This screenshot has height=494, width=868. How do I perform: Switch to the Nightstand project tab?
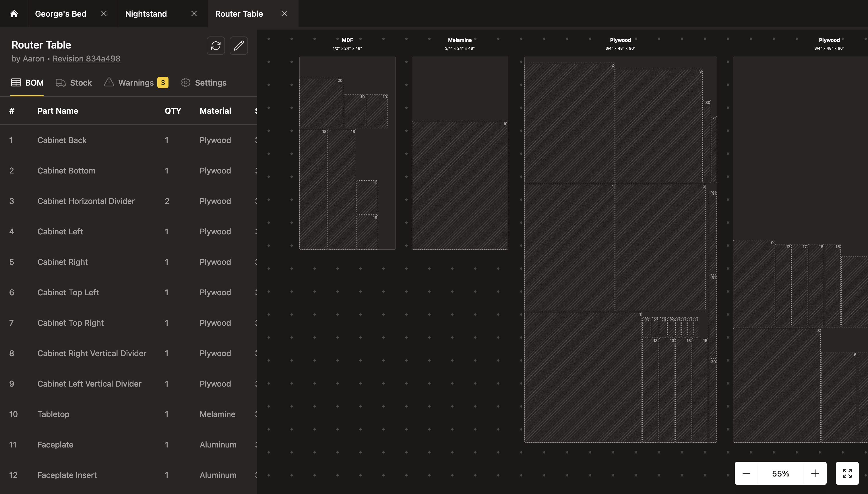point(146,13)
